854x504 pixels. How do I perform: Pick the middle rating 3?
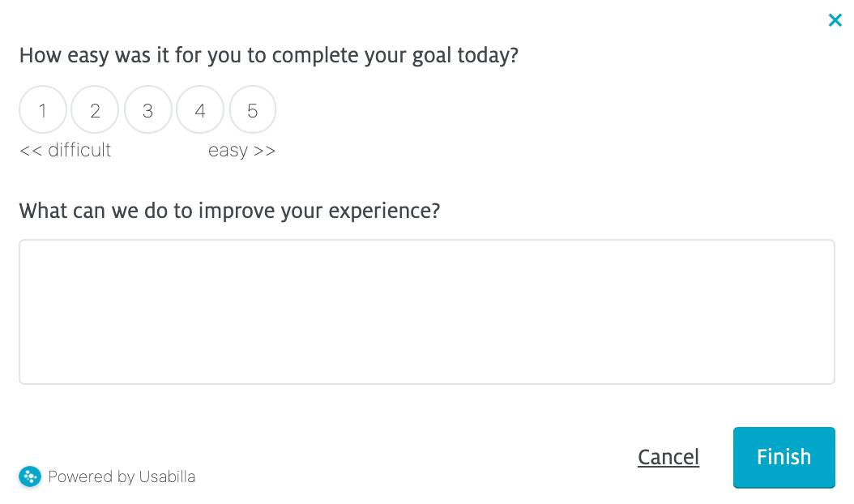click(x=147, y=110)
